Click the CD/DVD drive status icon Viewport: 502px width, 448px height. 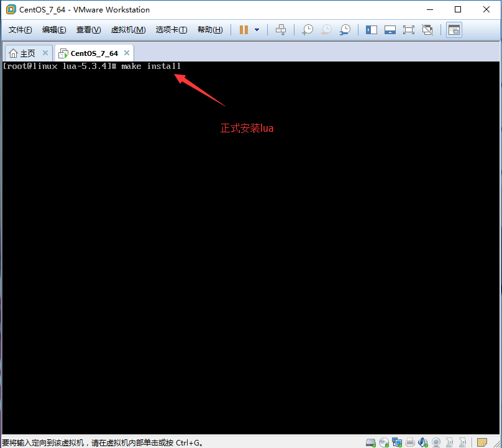[x=384, y=442]
